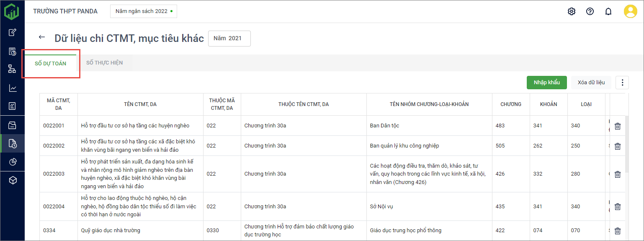
Task: Open the three-dot more options menu
Action: 622,83
